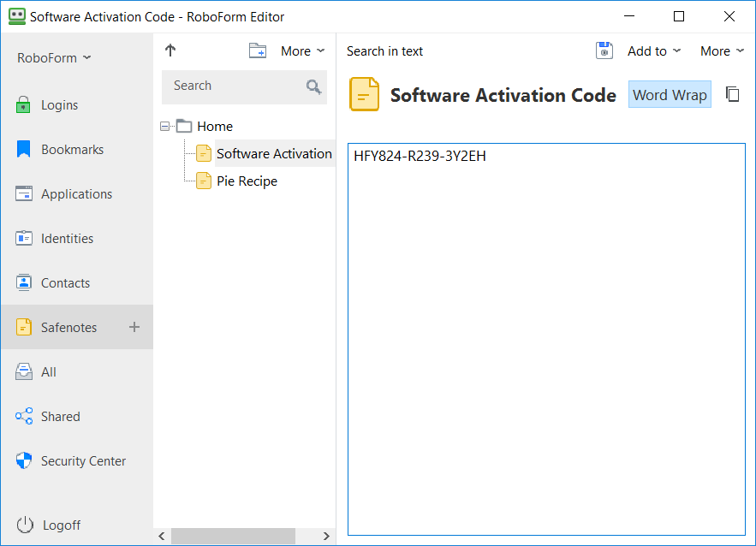Go up one folder level arrow

tap(170, 50)
